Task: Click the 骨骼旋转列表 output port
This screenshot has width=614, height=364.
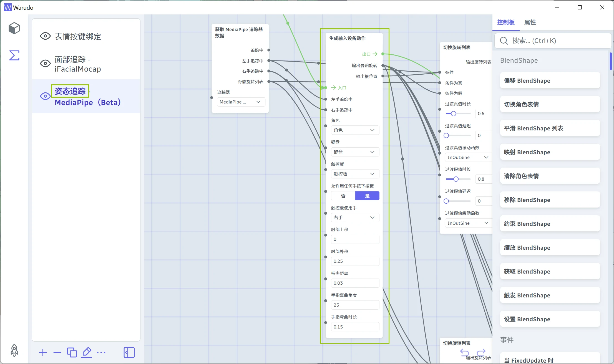Action: 269,82
